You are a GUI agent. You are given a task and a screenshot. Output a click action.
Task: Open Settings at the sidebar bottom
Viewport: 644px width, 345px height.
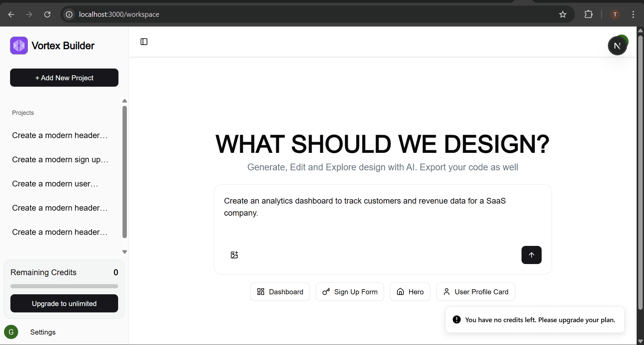coord(43,332)
